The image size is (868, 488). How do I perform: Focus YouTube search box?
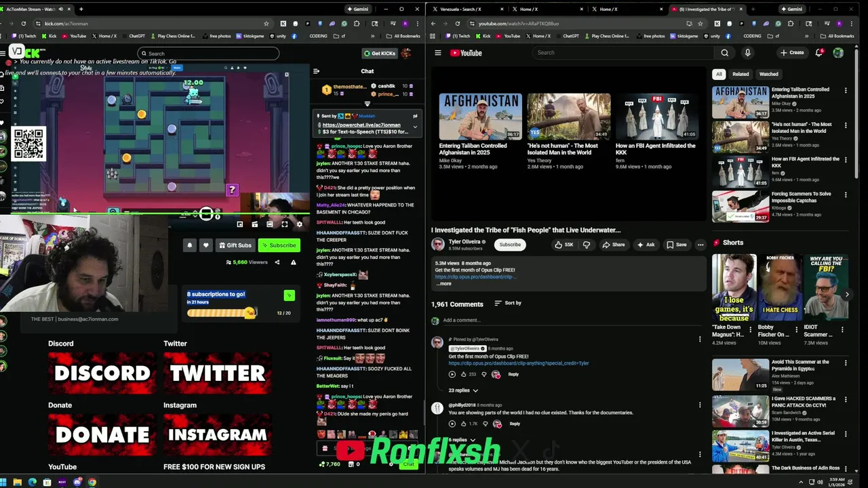pos(623,53)
